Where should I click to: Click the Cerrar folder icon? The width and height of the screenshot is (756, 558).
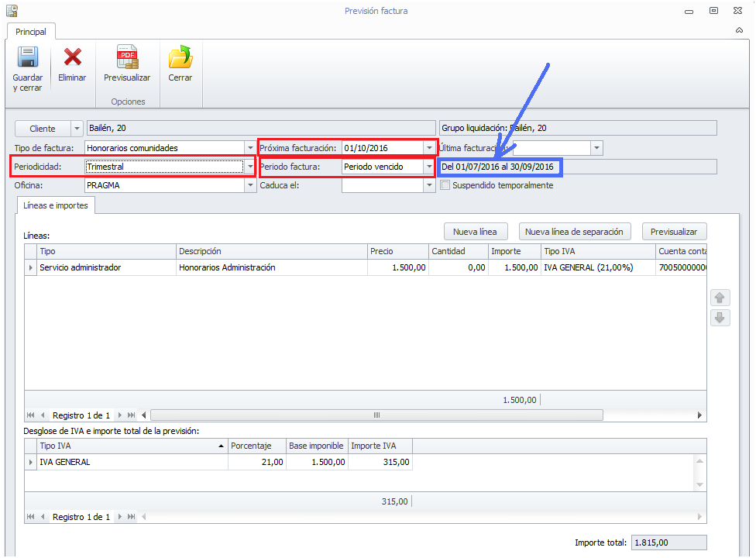coord(180,57)
